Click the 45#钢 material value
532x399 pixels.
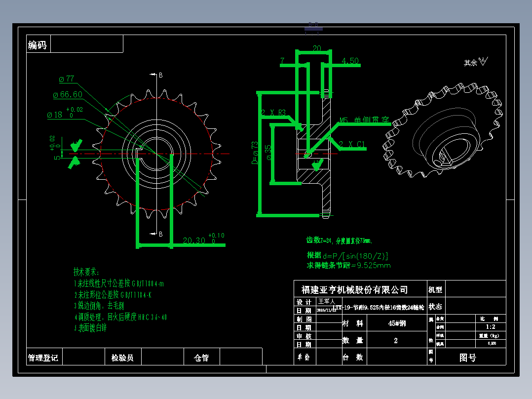397,323
